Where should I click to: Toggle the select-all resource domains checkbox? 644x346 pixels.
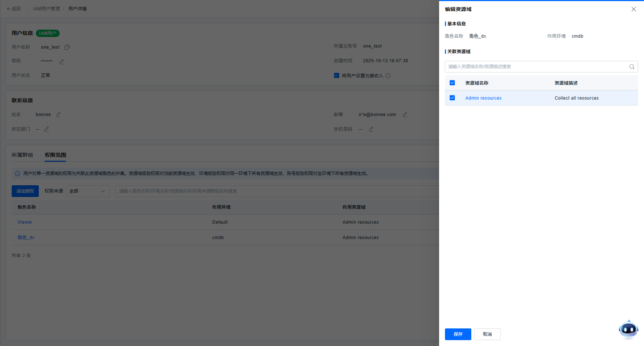(452, 83)
